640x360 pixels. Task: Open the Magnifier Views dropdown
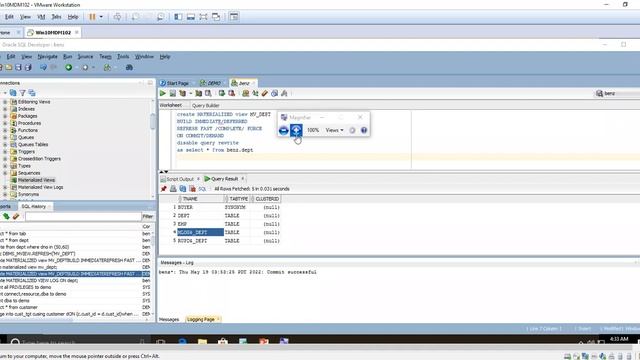(334, 130)
